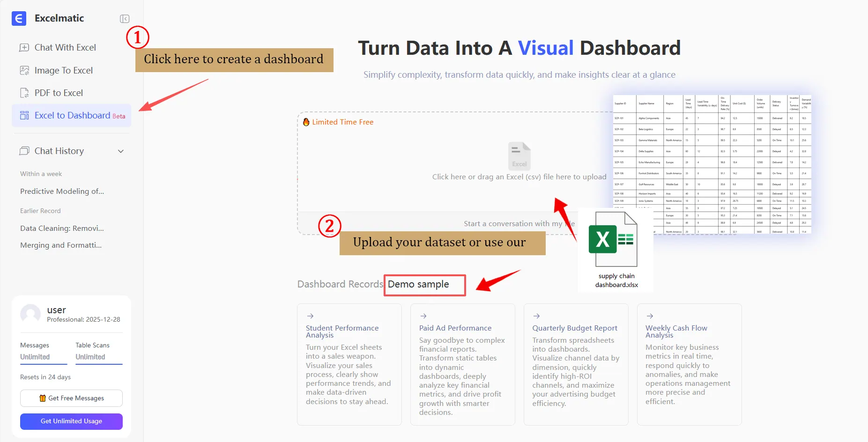Click the Excelmatic logo icon
Image resolution: width=868 pixels, height=442 pixels.
tap(19, 18)
